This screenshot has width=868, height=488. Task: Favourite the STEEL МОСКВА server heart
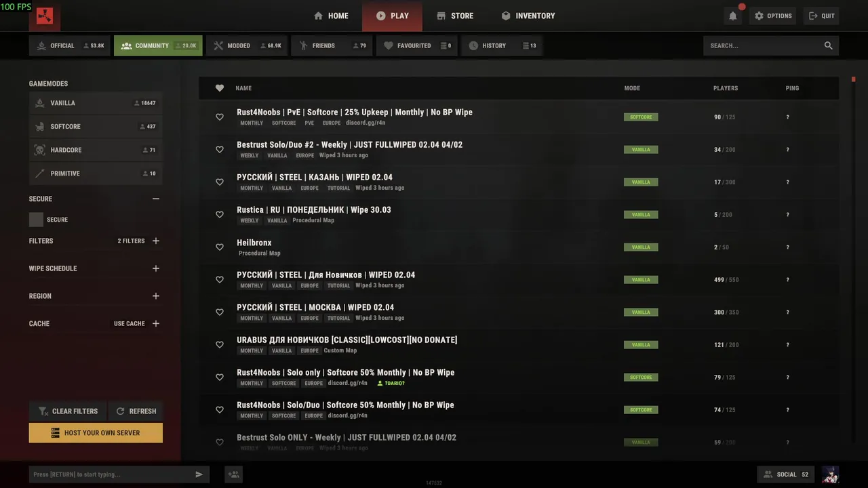pyautogui.click(x=220, y=312)
